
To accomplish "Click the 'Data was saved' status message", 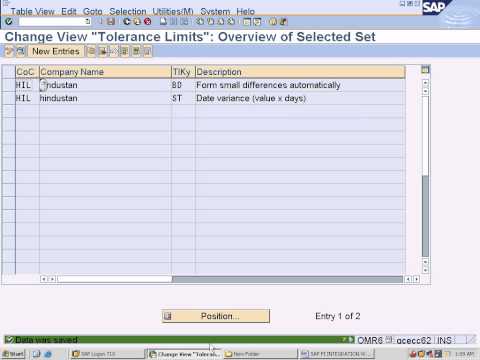I will tap(46, 340).
